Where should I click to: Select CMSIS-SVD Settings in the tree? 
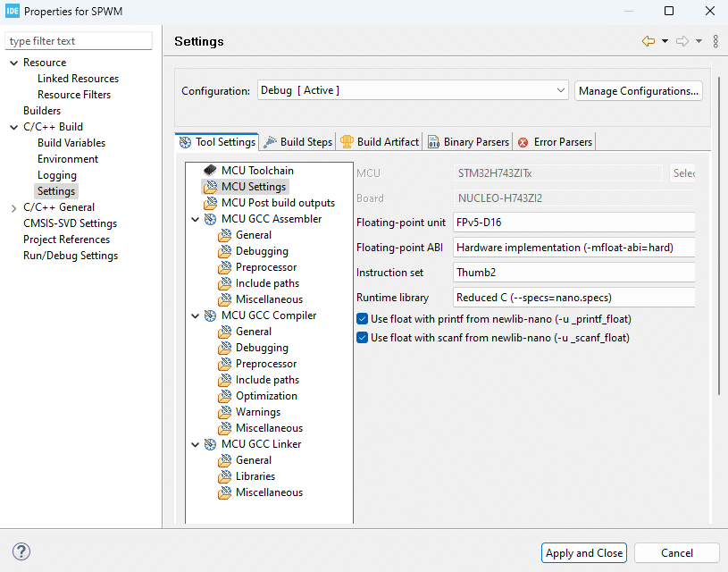[70, 223]
